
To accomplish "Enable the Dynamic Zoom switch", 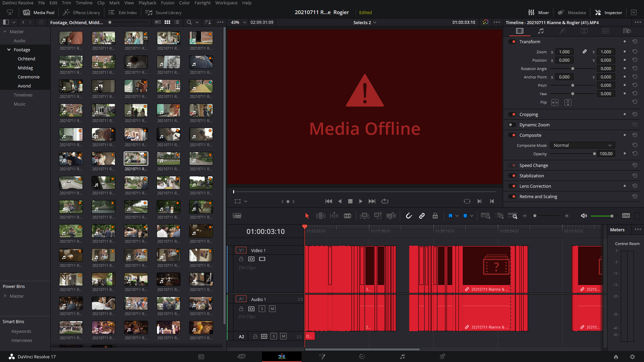I will pos(512,125).
